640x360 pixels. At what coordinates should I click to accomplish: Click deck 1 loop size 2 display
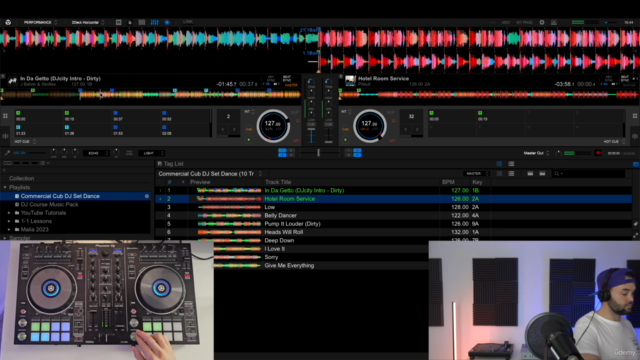(228, 116)
